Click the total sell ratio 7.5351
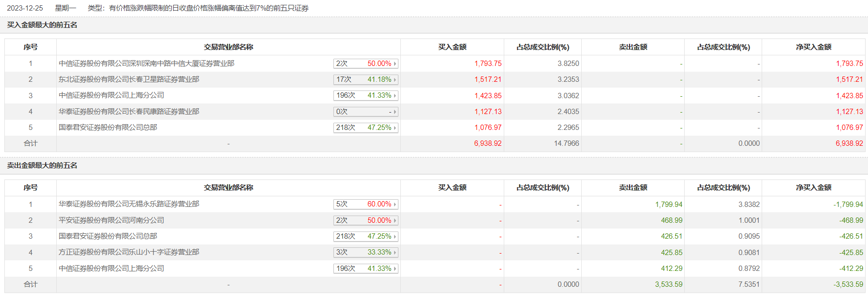This screenshot has height=294, width=868. tap(749, 284)
